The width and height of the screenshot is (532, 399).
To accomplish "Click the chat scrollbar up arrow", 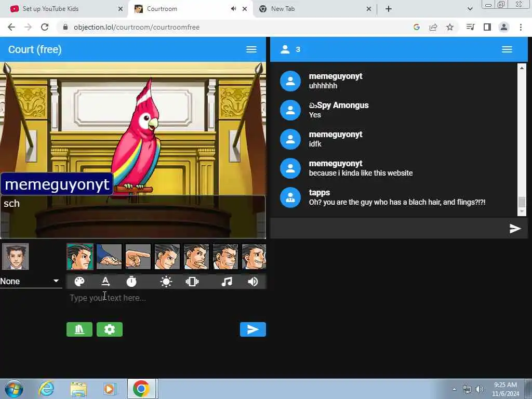I will click(x=522, y=68).
